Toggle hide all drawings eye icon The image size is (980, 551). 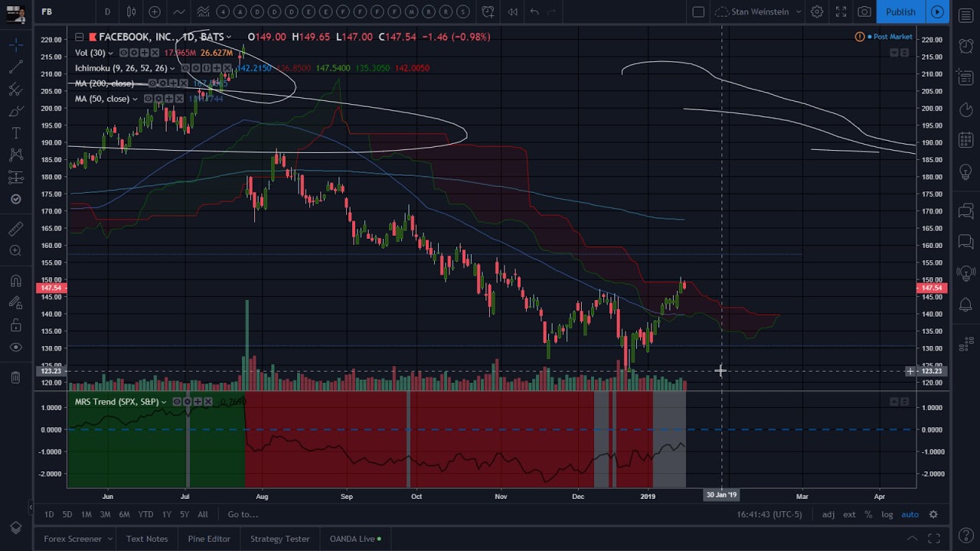[15, 347]
